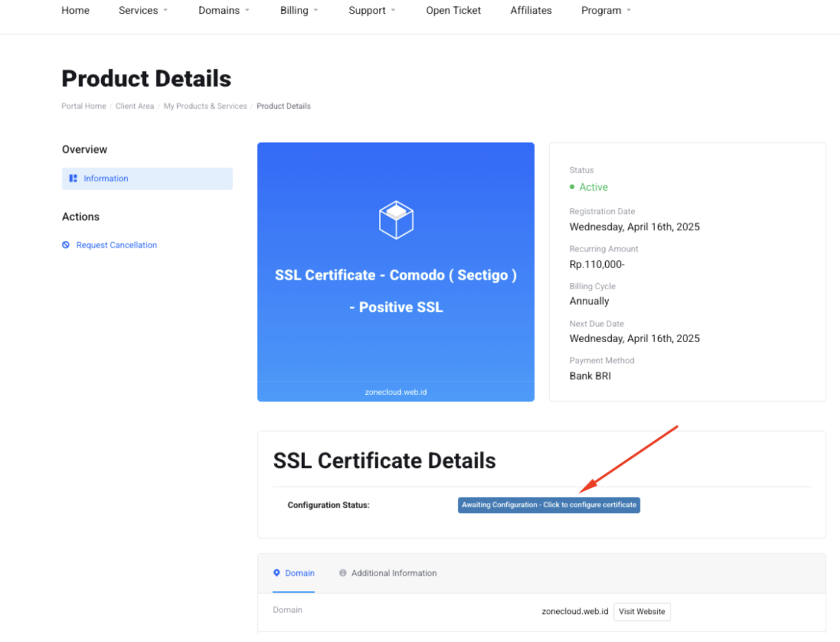Image resolution: width=840 pixels, height=642 pixels.
Task: Expand the Services dropdown menu
Action: [143, 11]
